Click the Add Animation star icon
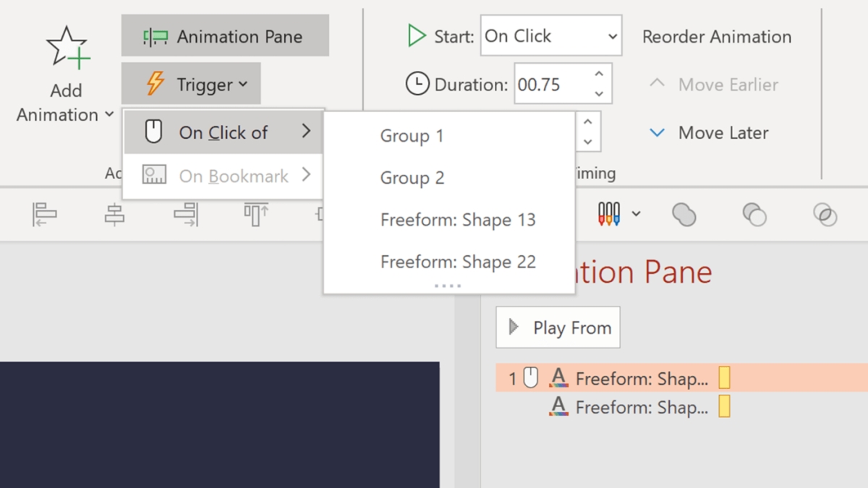The width and height of the screenshot is (868, 488). (x=68, y=48)
